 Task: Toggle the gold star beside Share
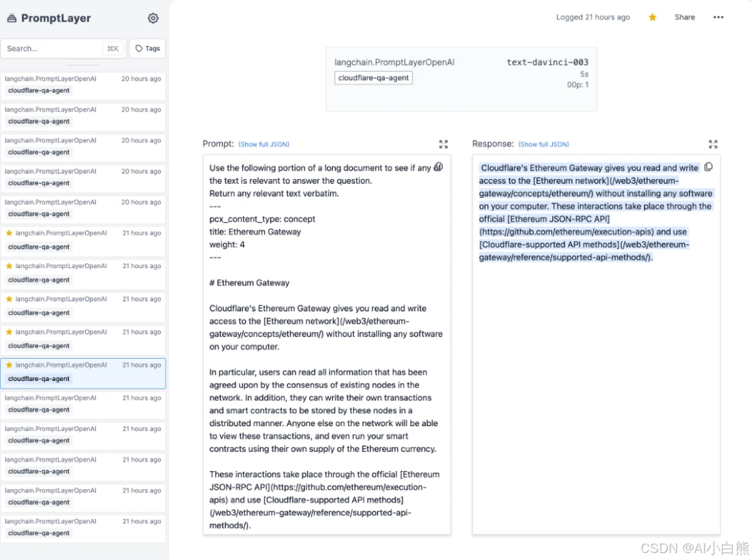click(652, 17)
